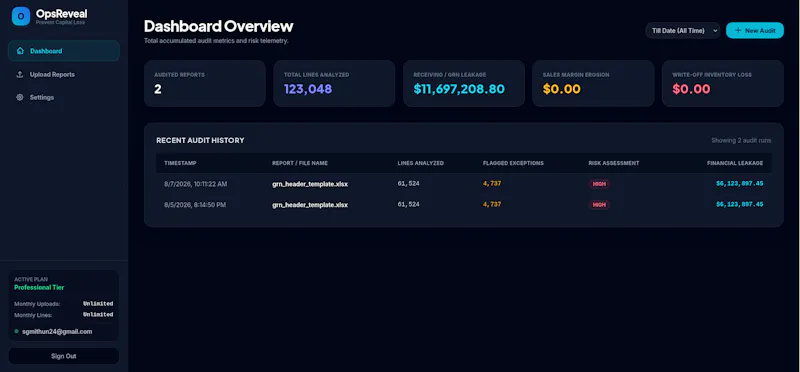The width and height of the screenshot is (800, 372).
Task: Click the Settings gear icon
Action: pos(20,97)
